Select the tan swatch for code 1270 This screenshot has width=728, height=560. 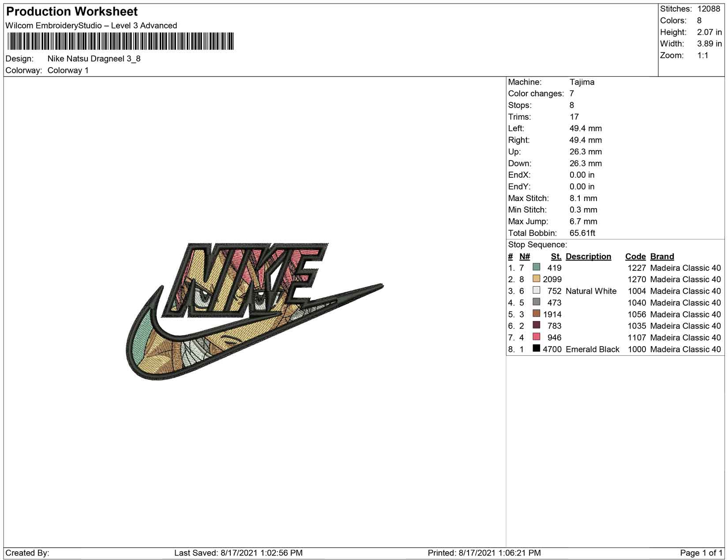(537, 279)
